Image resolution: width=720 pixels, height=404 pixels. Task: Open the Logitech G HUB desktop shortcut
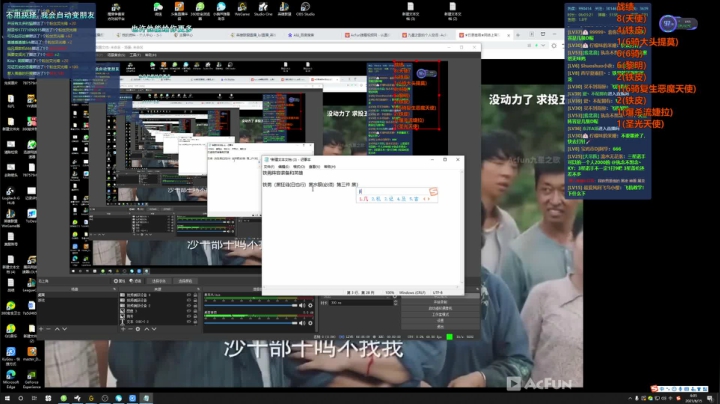click(x=10, y=195)
